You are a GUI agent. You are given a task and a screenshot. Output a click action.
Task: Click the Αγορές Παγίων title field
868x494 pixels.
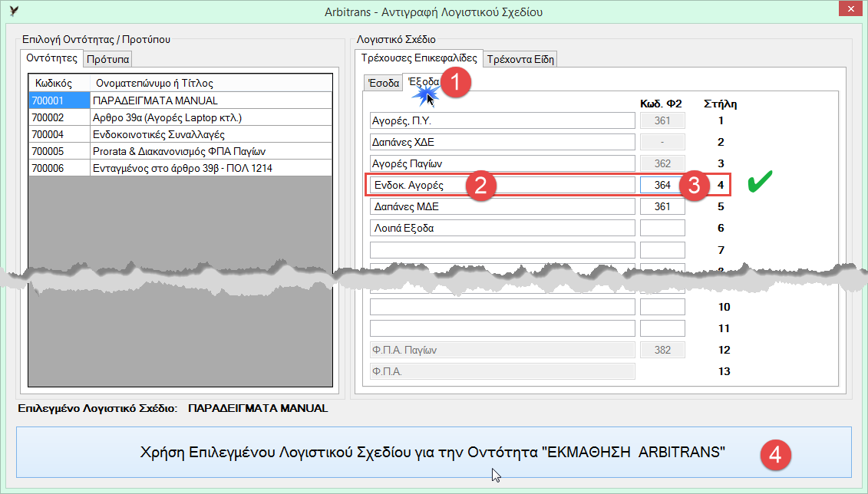[502, 163]
